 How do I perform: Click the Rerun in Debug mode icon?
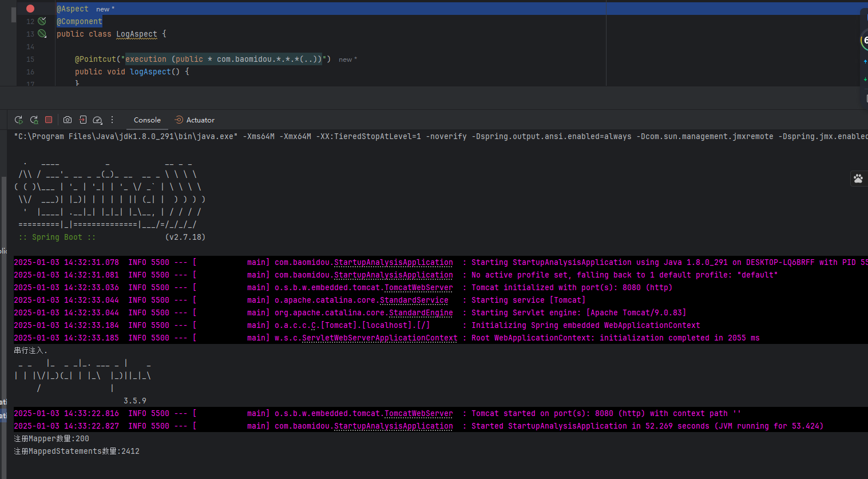[34, 120]
